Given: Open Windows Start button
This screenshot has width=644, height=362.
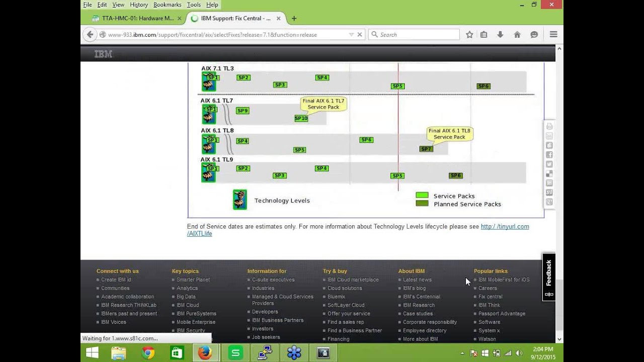Looking at the screenshot, I should tap(92, 353).
